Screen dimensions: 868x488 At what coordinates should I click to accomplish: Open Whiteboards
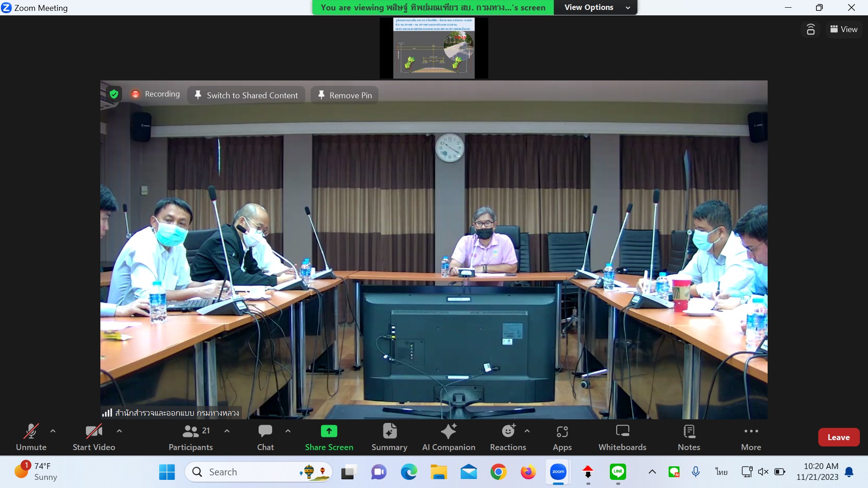(x=622, y=437)
